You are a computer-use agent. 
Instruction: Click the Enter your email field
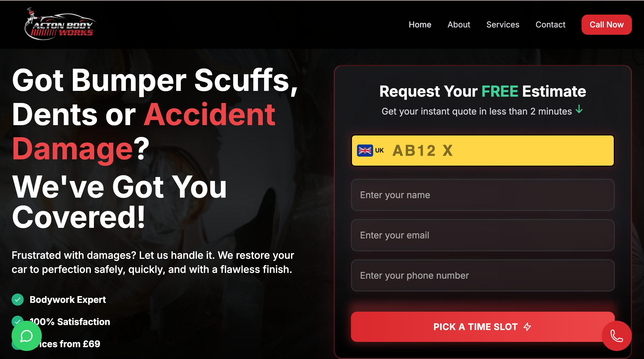483,235
